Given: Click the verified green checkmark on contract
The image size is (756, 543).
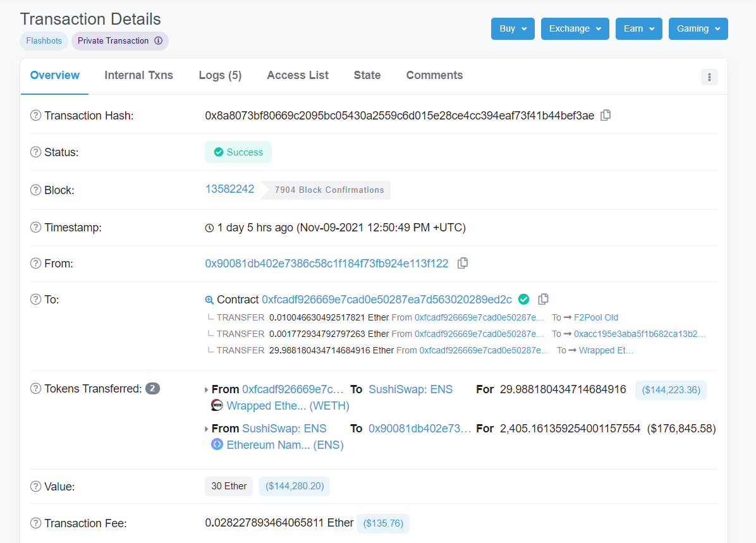Looking at the screenshot, I should 523,300.
